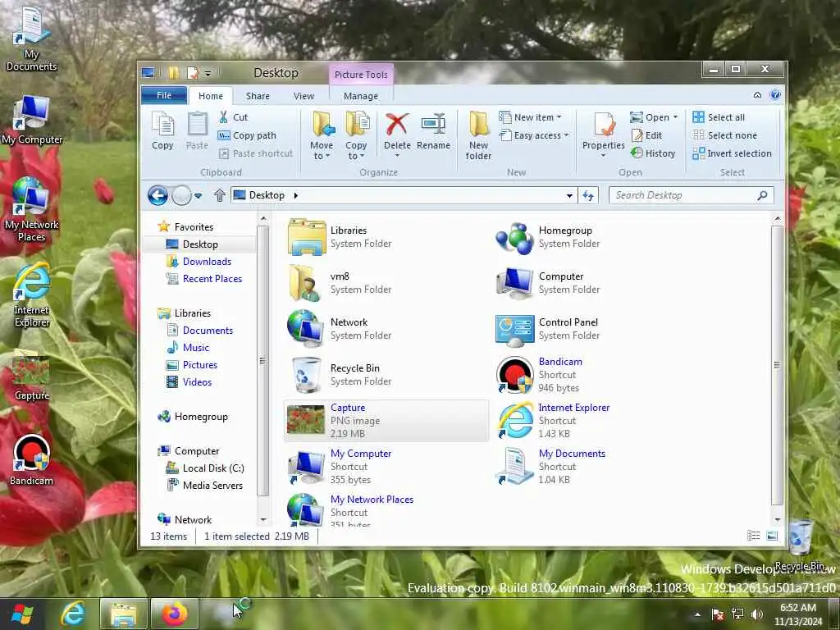Launch Firefox from the taskbar
Viewport: 840px width, 630px height.
tap(175, 614)
